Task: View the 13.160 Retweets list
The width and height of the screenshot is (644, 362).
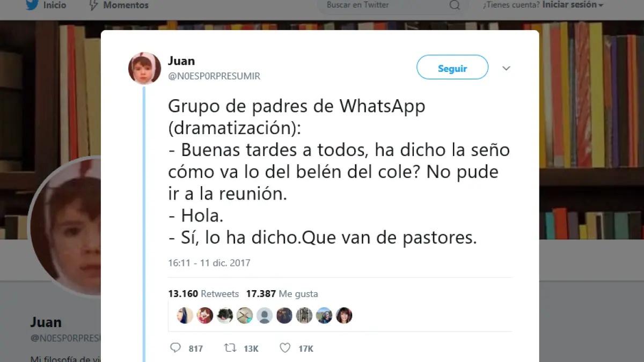Action: [x=203, y=293]
